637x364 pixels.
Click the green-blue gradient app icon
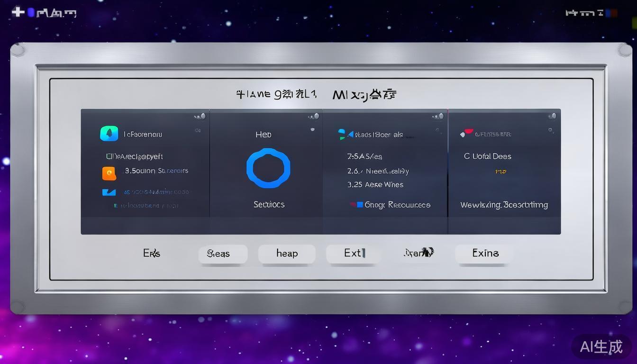(x=109, y=134)
